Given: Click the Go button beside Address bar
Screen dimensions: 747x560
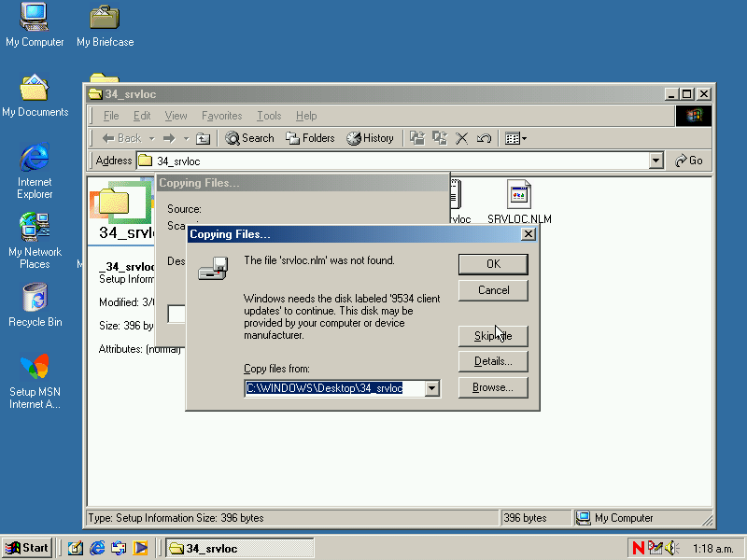Looking at the screenshot, I should (689, 161).
